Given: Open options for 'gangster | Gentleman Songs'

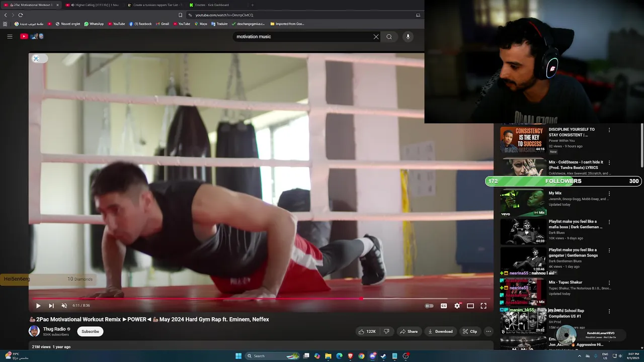Looking at the screenshot, I should (x=609, y=250).
